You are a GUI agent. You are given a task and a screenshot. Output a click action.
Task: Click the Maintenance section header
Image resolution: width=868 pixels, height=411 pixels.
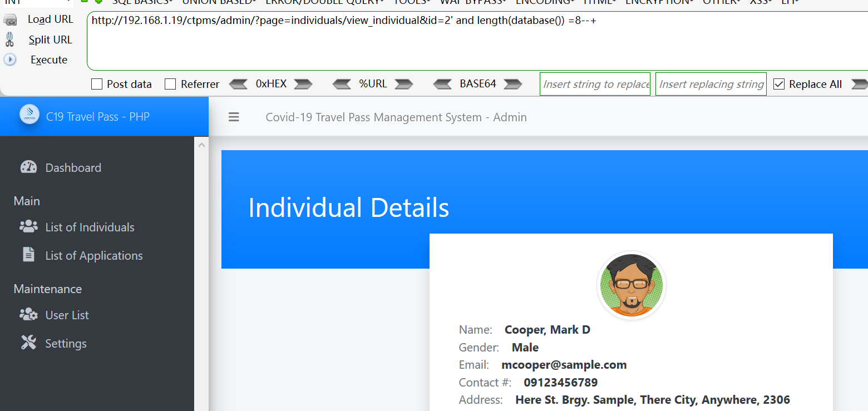coord(48,289)
